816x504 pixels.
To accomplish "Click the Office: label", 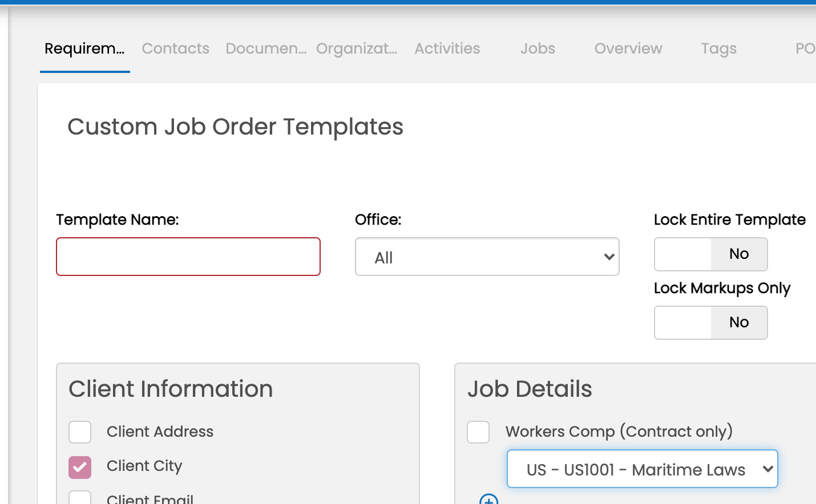I will (378, 220).
